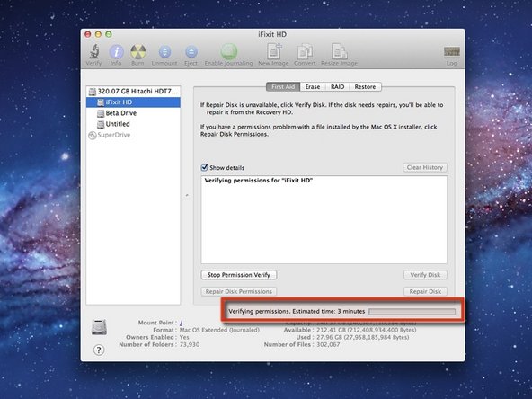This screenshot has width=532, height=399.
Task: Switch to the First Aid tab
Action: click(x=283, y=87)
